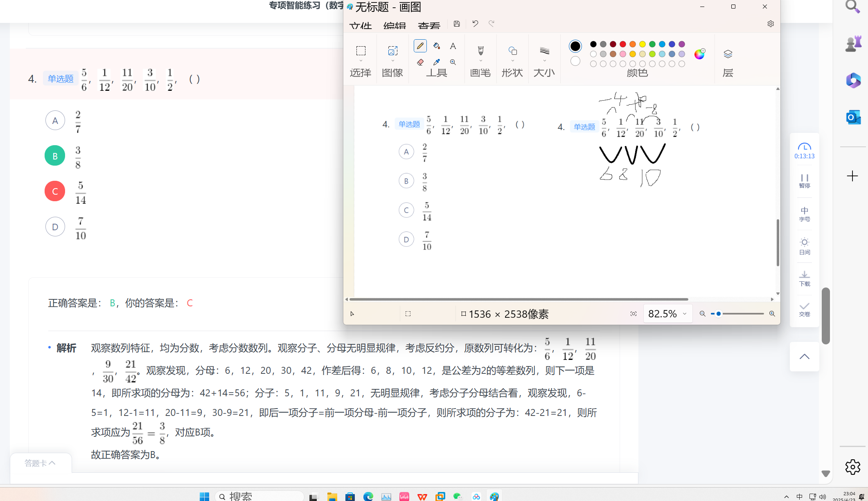Select the Eraser tool
The width and height of the screenshot is (868, 501).
(x=420, y=62)
